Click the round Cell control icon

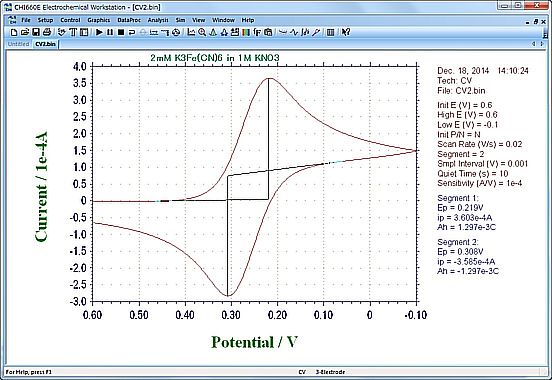click(x=176, y=32)
